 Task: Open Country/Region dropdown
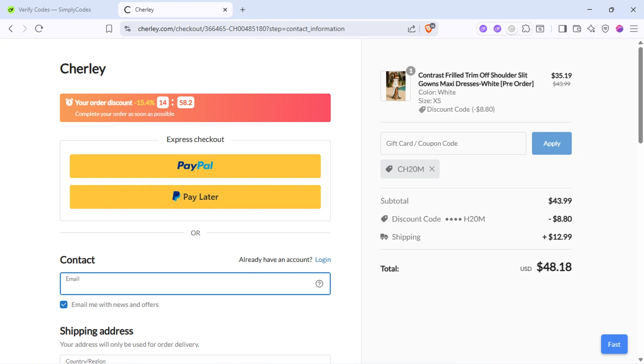(x=195, y=360)
